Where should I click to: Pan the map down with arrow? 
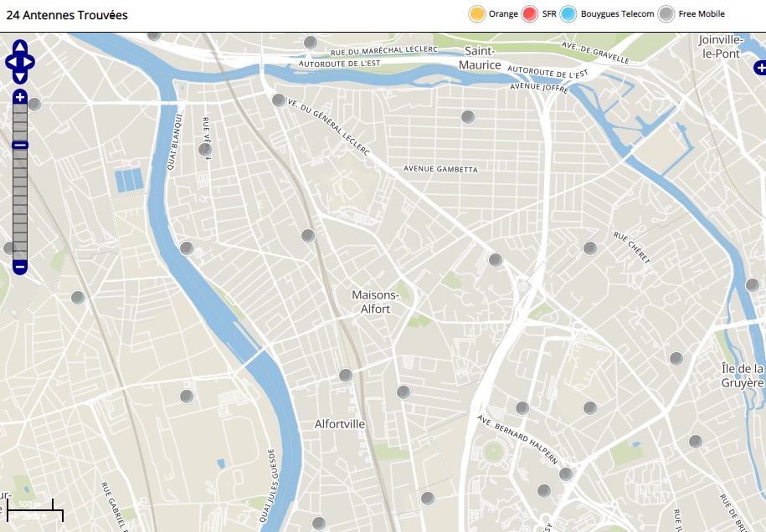20,76
